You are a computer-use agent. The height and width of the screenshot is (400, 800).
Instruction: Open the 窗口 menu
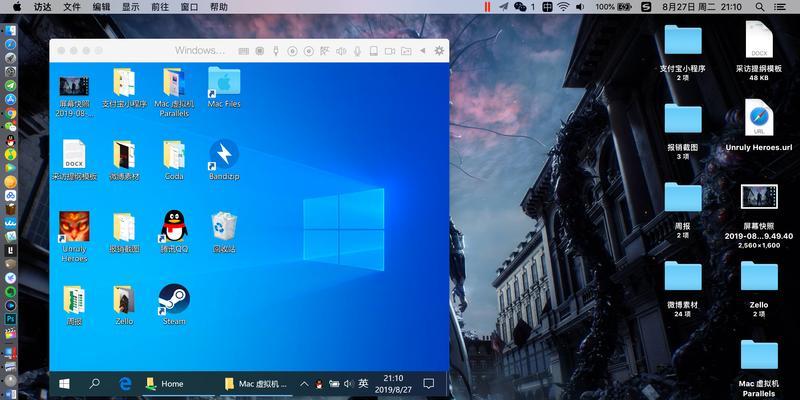(x=189, y=7)
